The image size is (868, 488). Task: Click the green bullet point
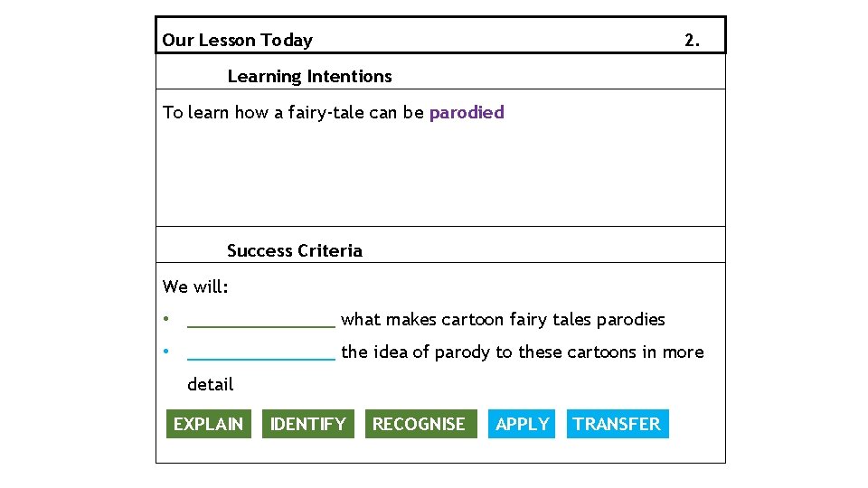(166, 319)
